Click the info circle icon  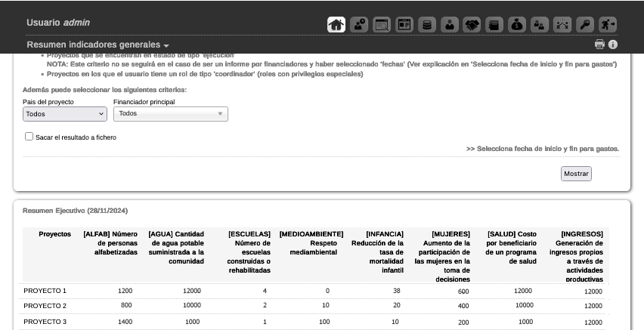click(x=613, y=45)
